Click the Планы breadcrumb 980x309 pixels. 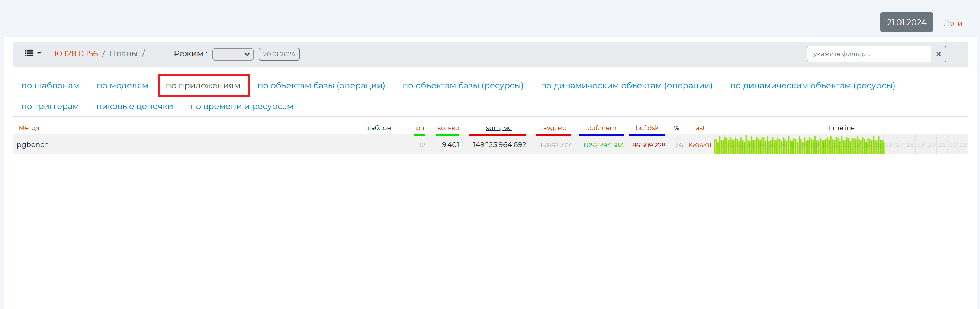point(123,53)
